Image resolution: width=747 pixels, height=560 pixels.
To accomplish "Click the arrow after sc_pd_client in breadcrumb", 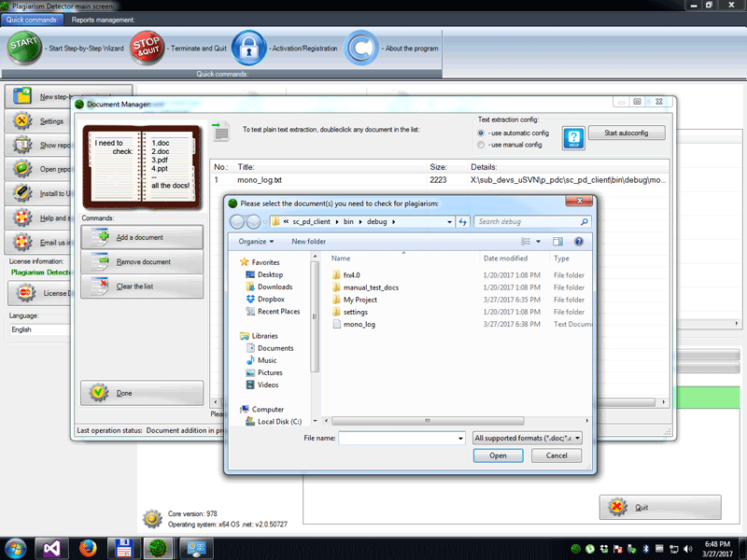I will click(337, 222).
